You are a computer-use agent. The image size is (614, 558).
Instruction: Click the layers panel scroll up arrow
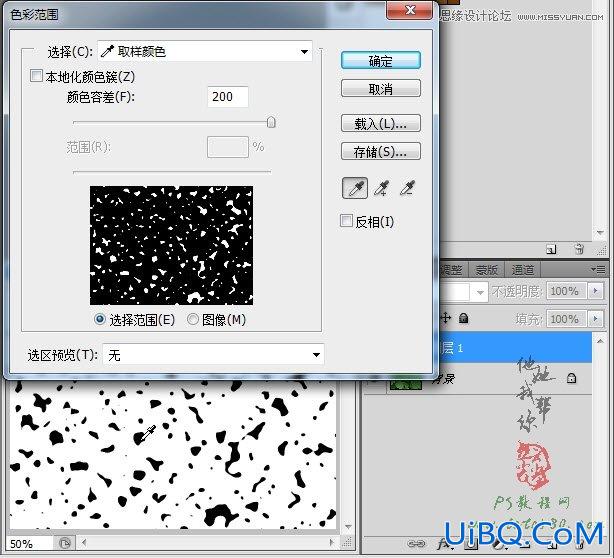coord(600,341)
